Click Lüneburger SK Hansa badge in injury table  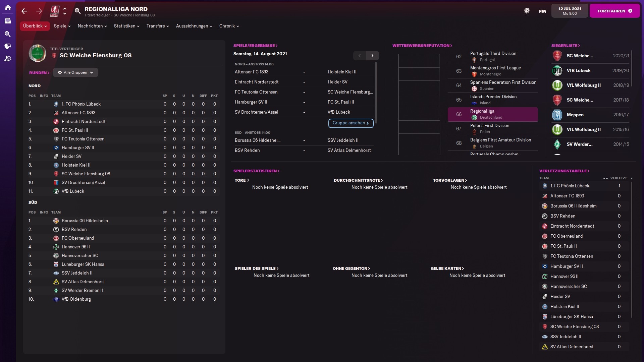coord(545,317)
